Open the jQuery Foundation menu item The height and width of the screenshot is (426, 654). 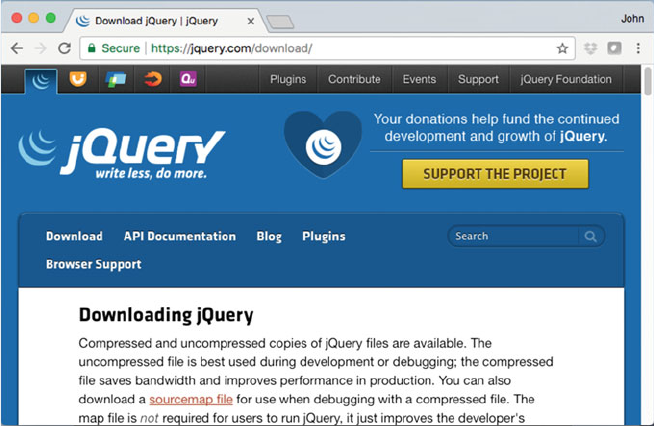click(566, 79)
